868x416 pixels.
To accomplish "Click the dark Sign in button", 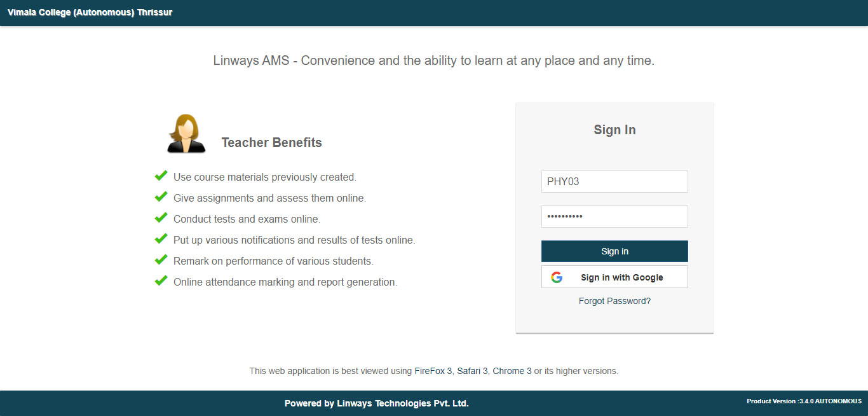I will (614, 251).
